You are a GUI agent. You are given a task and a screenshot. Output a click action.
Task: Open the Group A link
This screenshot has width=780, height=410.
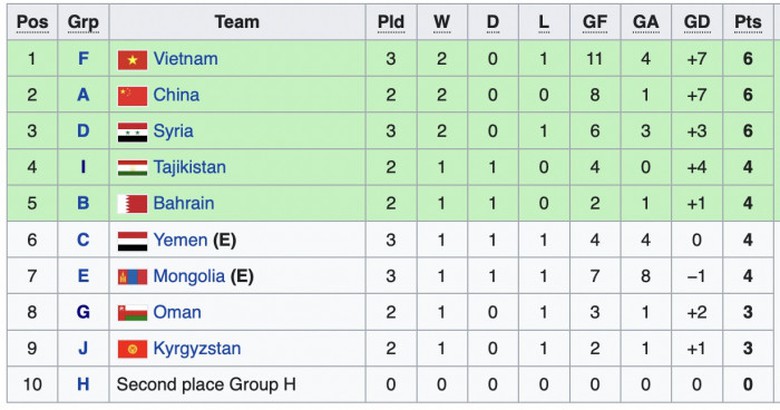[83, 95]
